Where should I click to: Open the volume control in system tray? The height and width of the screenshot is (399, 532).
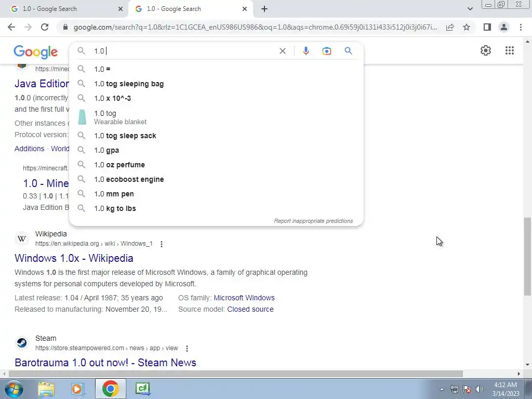480,389
